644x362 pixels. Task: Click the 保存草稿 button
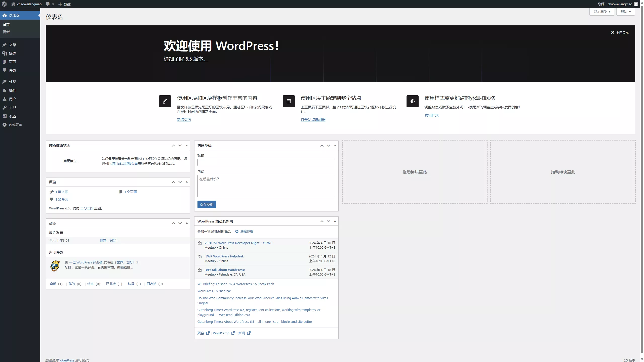click(x=207, y=204)
